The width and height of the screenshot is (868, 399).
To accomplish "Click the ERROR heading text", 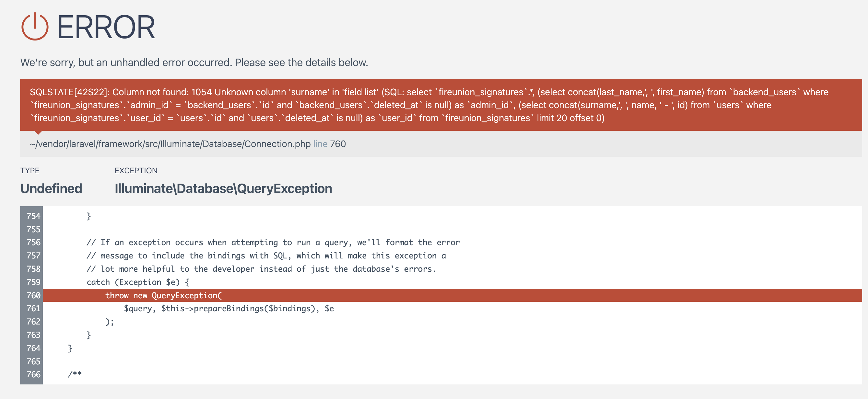I will tap(106, 28).
